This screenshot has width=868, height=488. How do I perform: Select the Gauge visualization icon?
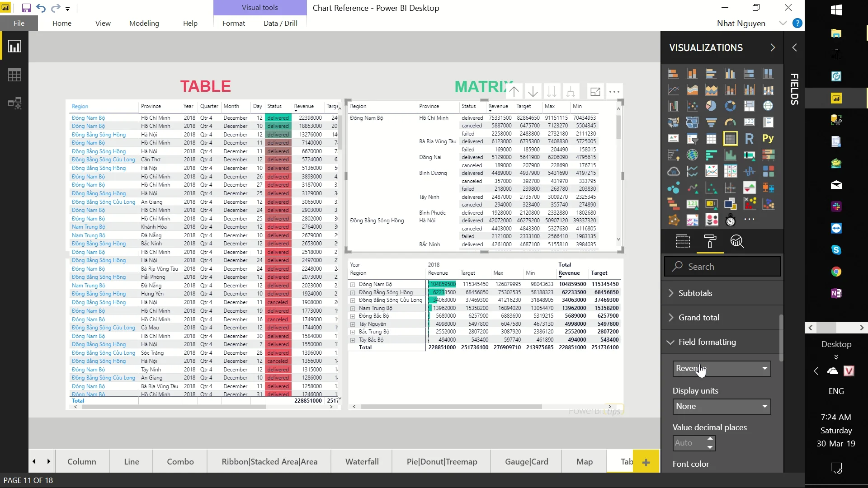click(x=730, y=121)
